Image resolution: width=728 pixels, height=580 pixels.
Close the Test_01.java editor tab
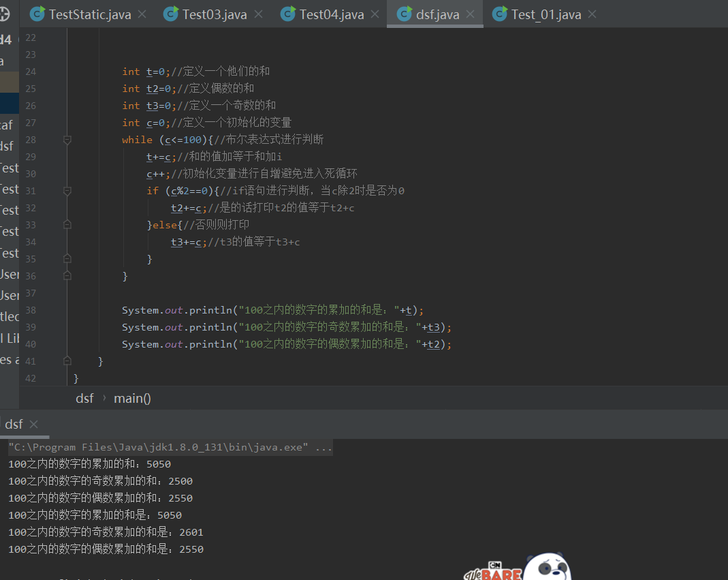point(592,14)
